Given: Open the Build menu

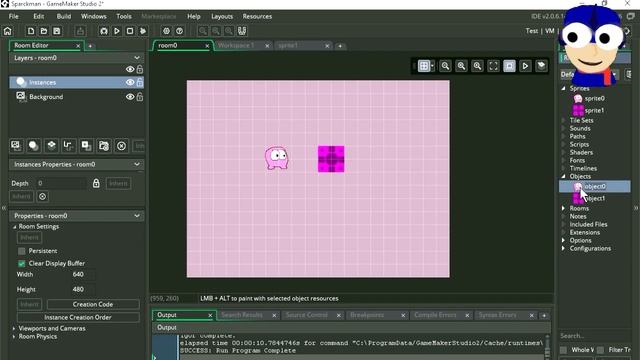Looking at the screenshot, I should [x=64, y=16].
